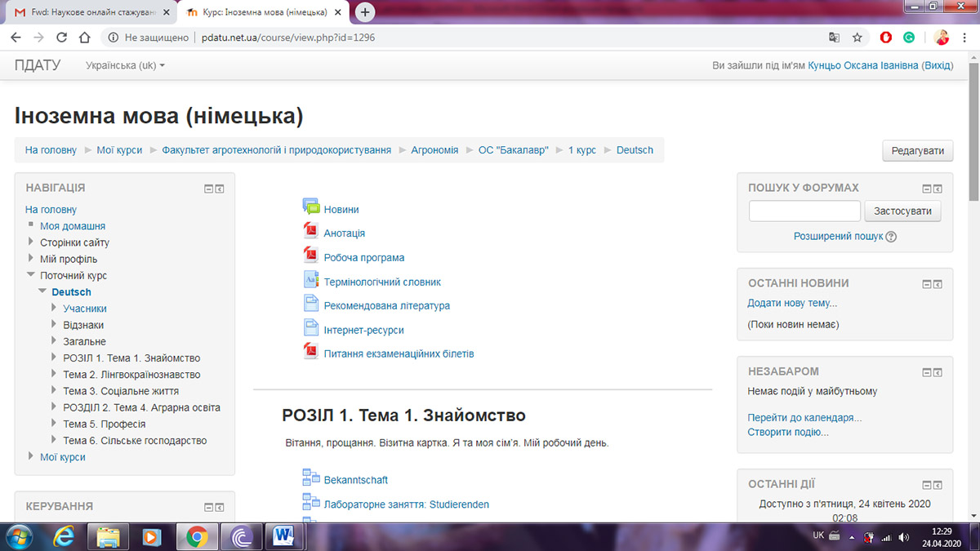Open the Українська (uk) language dropdown
Screen dimensions: 980x551
click(x=125, y=65)
